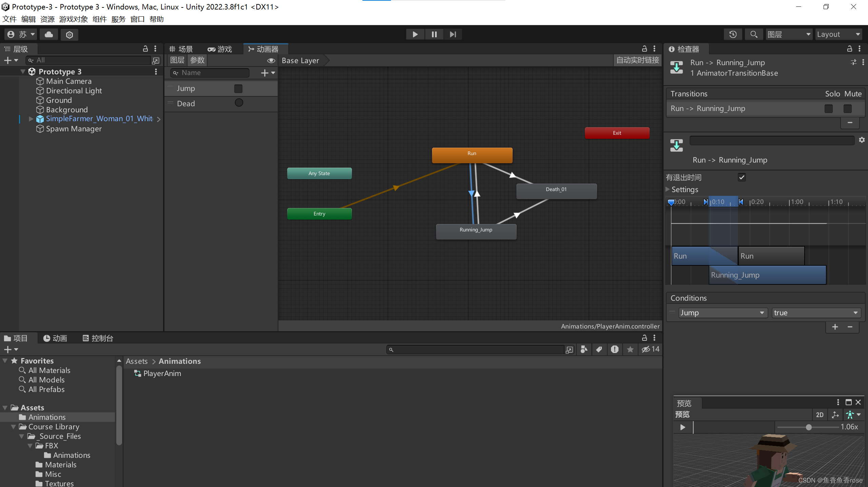Select the Running_Jump state node
Image resolution: width=868 pixels, height=487 pixels.
point(476,231)
